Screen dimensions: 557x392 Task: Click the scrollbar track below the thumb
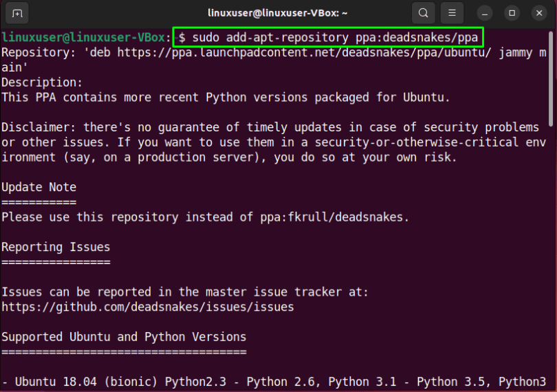click(551, 275)
